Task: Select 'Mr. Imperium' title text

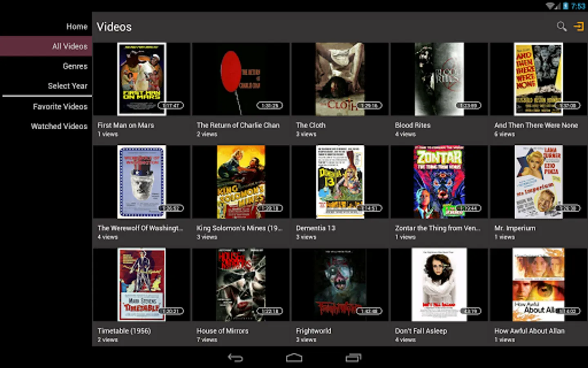Action: [515, 228]
